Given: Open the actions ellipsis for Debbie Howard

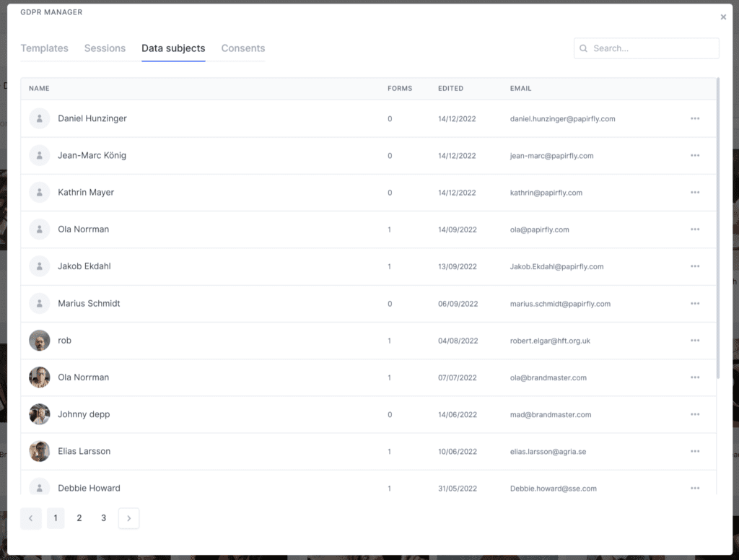Looking at the screenshot, I should (x=695, y=489).
